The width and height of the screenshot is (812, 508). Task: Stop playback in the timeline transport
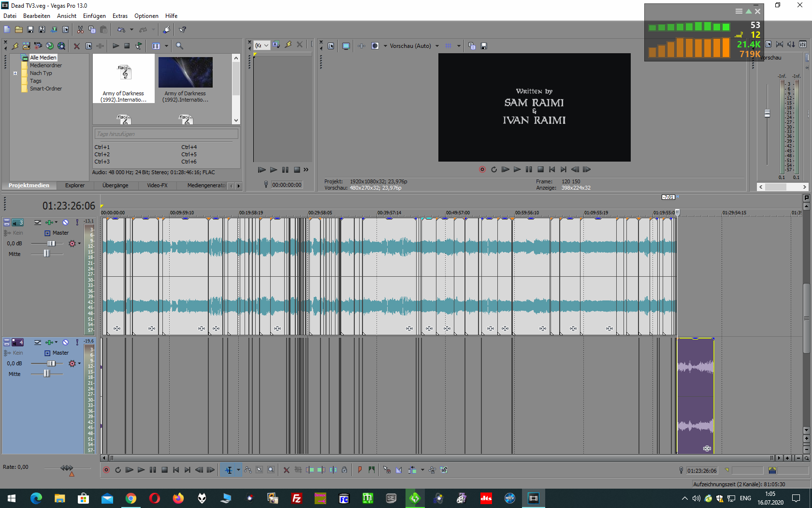coord(164,470)
